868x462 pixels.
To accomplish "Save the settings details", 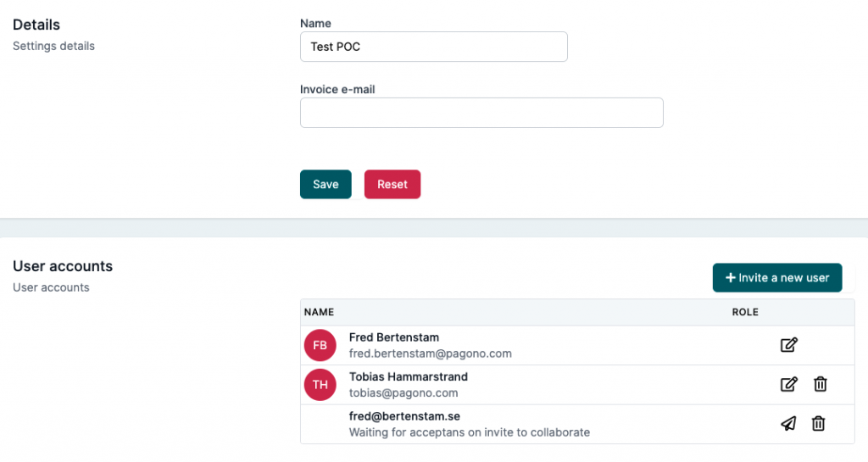I will pyautogui.click(x=325, y=184).
